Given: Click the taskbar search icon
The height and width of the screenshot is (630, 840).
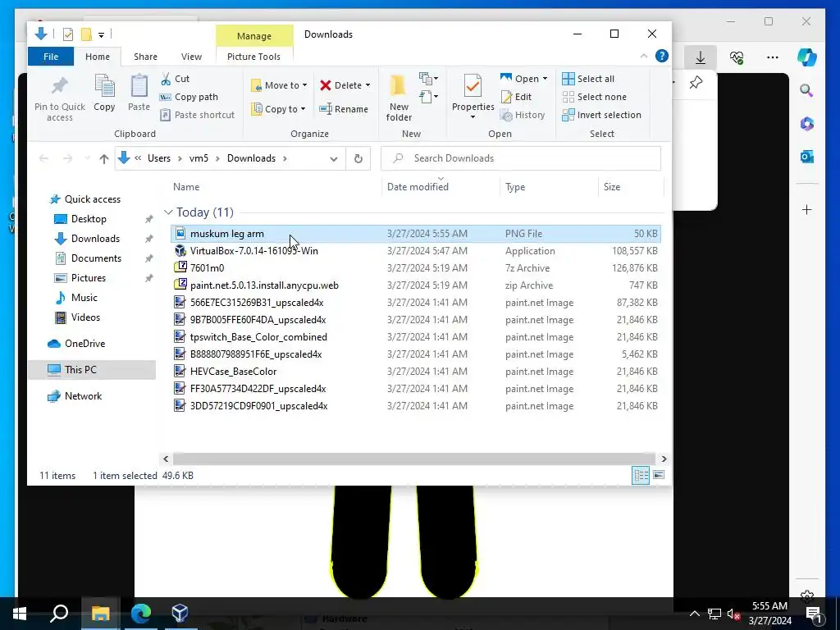Looking at the screenshot, I should [x=59, y=614].
